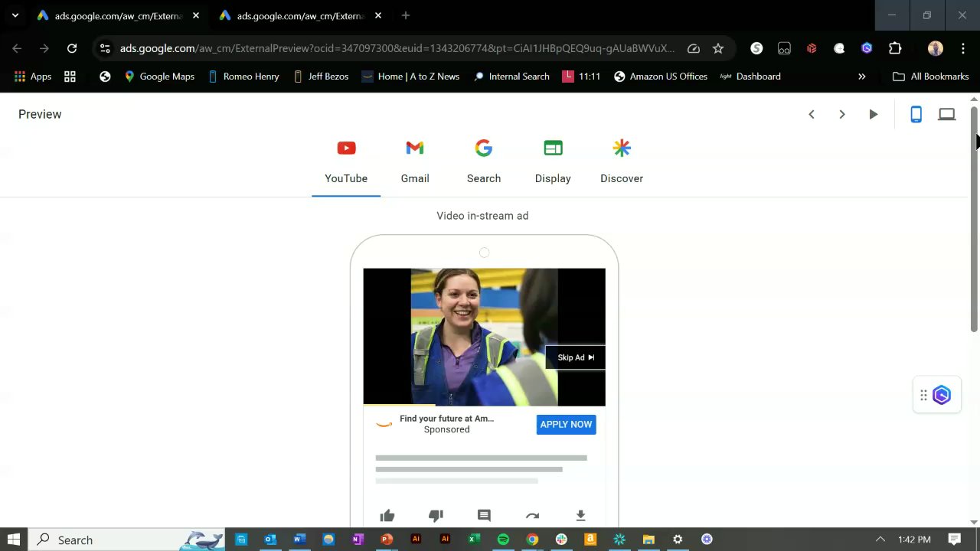
Task: Open the Apps bookmark
Action: 33,77
